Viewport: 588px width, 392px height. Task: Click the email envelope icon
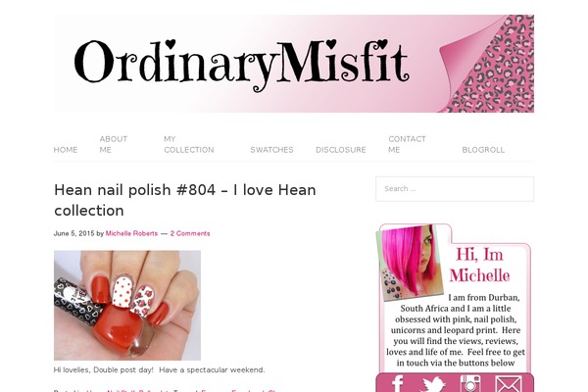coord(508,384)
